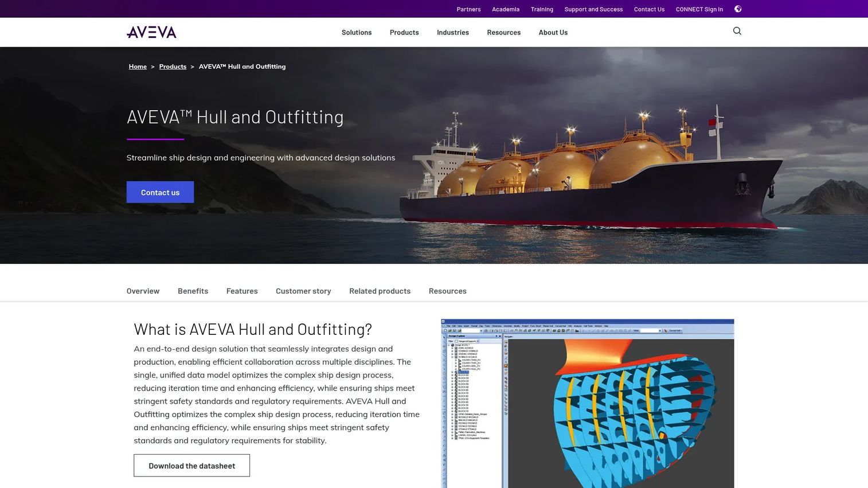The height and width of the screenshot is (488, 868).
Task: Go to Home breadcrumb
Action: [138, 67]
